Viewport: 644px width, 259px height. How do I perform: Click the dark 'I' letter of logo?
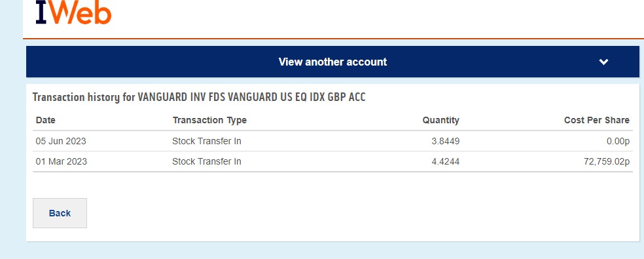[x=41, y=12]
